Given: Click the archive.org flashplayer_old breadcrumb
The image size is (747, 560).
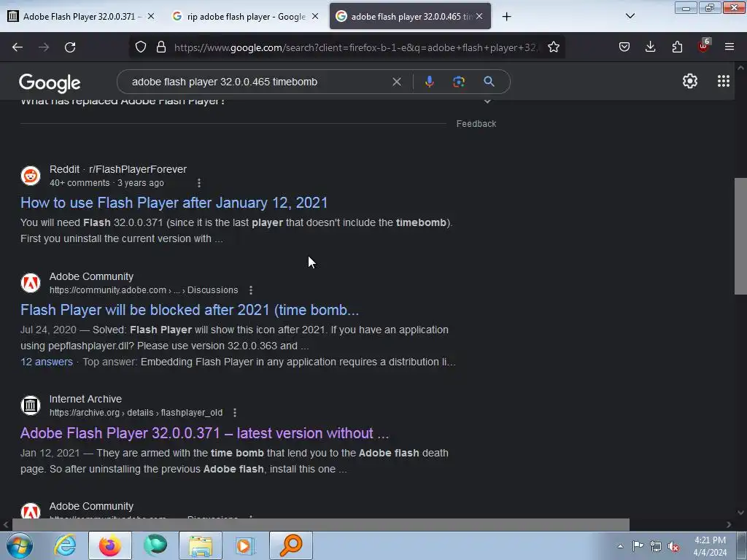Looking at the screenshot, I should [x=136, y=413].
